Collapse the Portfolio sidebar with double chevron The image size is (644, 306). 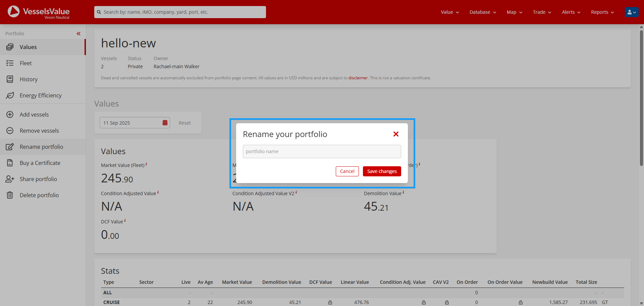coord(78,34)
